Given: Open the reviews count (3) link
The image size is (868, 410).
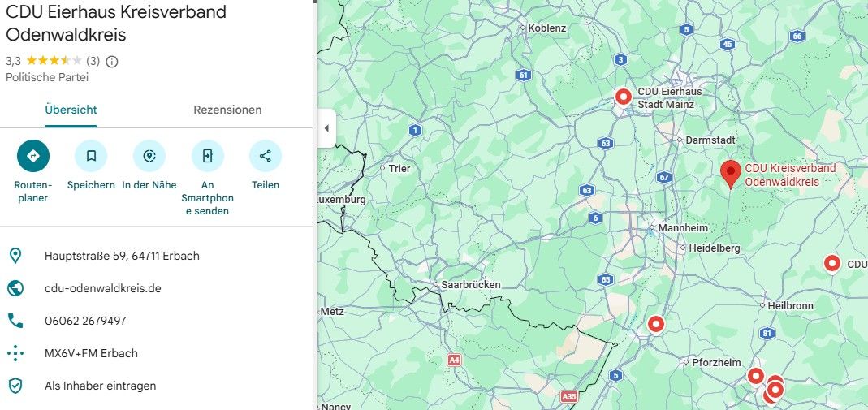Looking at the screenshot, I should pos(93,61).
